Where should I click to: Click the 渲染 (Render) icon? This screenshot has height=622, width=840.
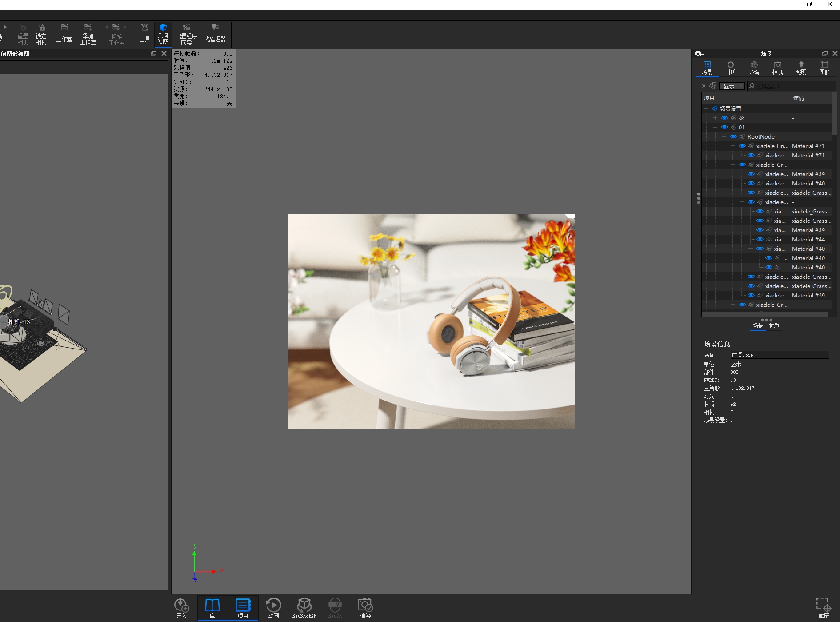click(365, 608)
